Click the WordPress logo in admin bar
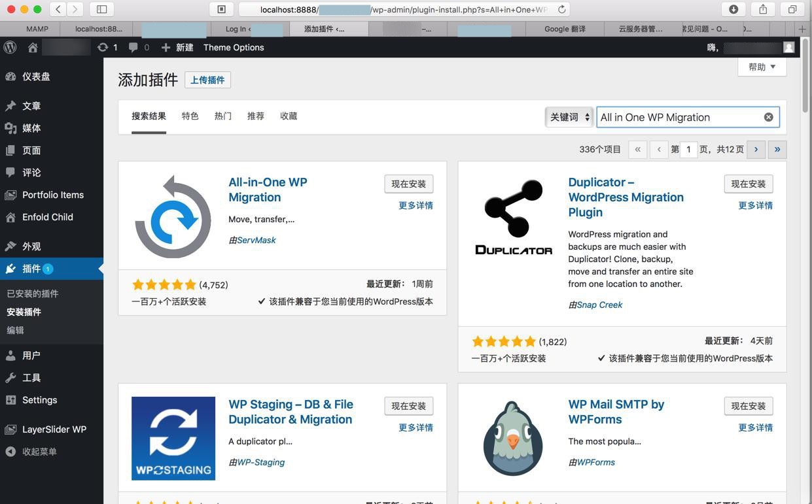The height and width of the screenshot is (504, 812). [10, 47]
